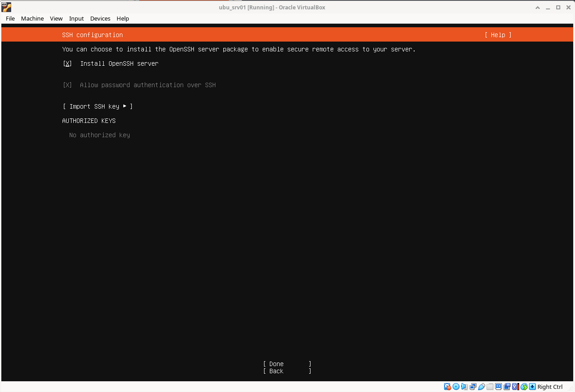This screenshot has height=392, width=575.
Task: Click the USB devices status icon
Action: point(481,387)
